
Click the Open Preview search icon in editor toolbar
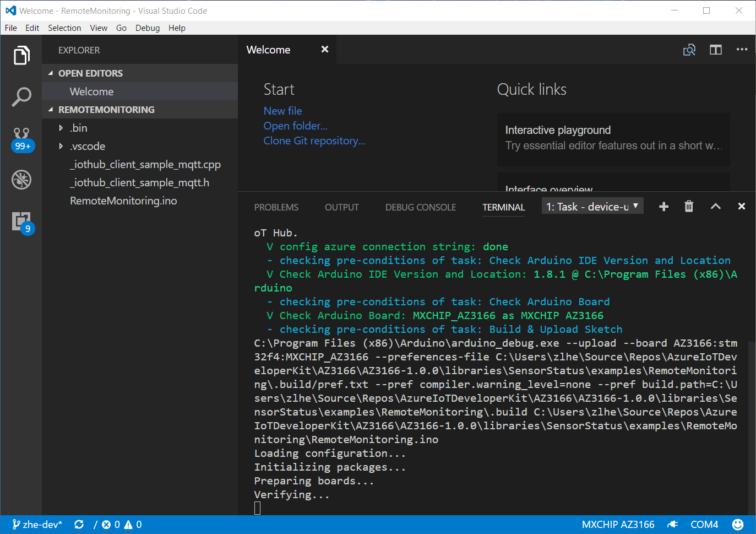pos(689,50)
